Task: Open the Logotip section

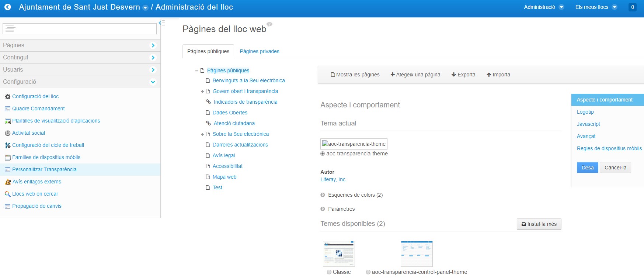Action: [x=585, y=112]
